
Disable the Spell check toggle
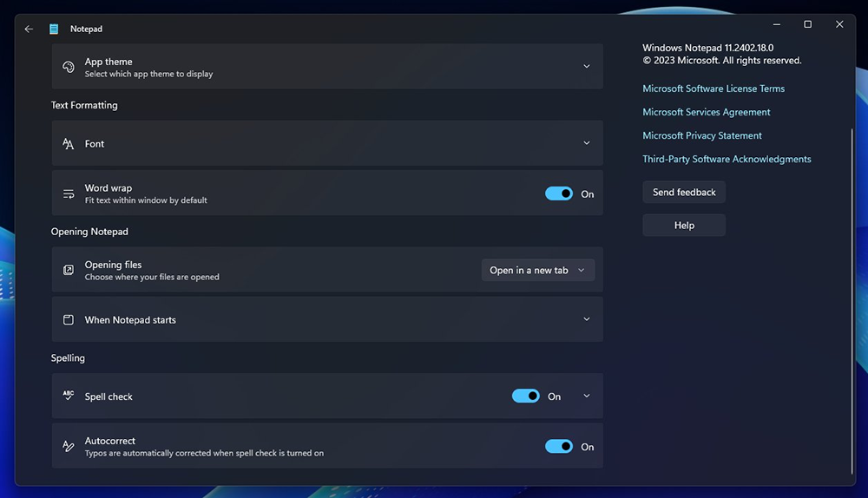click(526, 396)
